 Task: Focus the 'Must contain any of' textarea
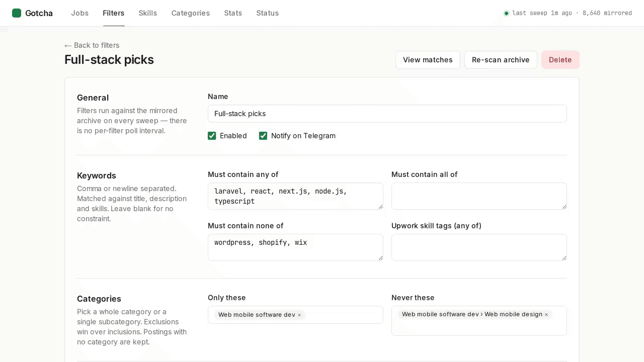(295, 196)
